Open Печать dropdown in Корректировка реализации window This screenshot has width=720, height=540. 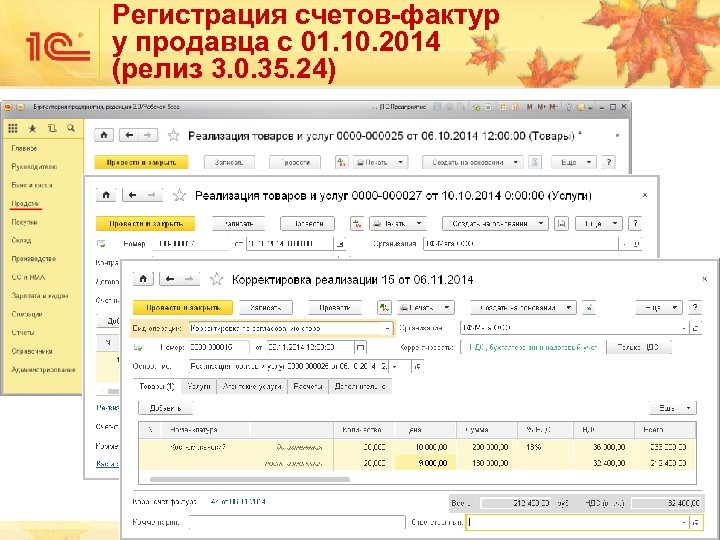click(426, 308)
